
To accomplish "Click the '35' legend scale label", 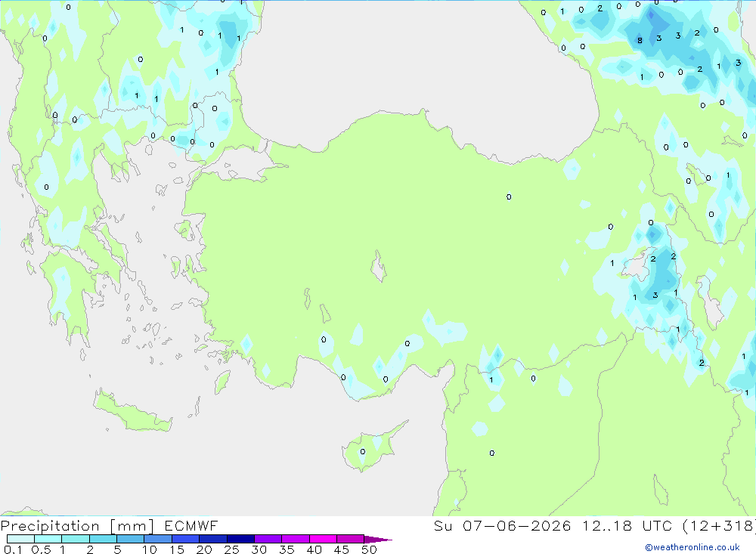I will click(x=287, y=549).
